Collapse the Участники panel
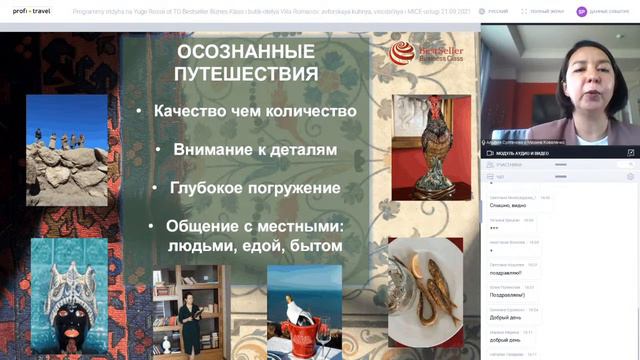This screenshot has width=640, height=360. click(561, 164)
